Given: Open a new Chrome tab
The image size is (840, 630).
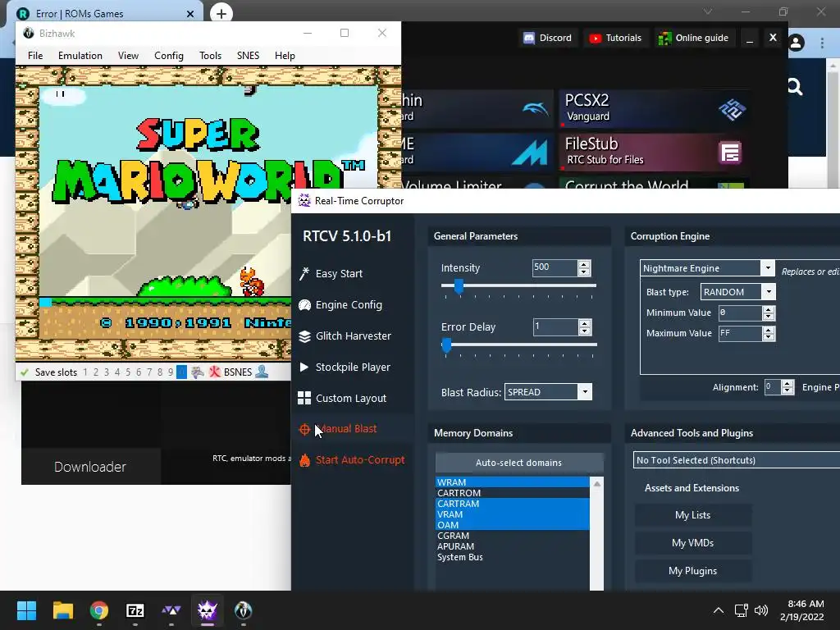Looking at the screenshot, I should [221, 13].
